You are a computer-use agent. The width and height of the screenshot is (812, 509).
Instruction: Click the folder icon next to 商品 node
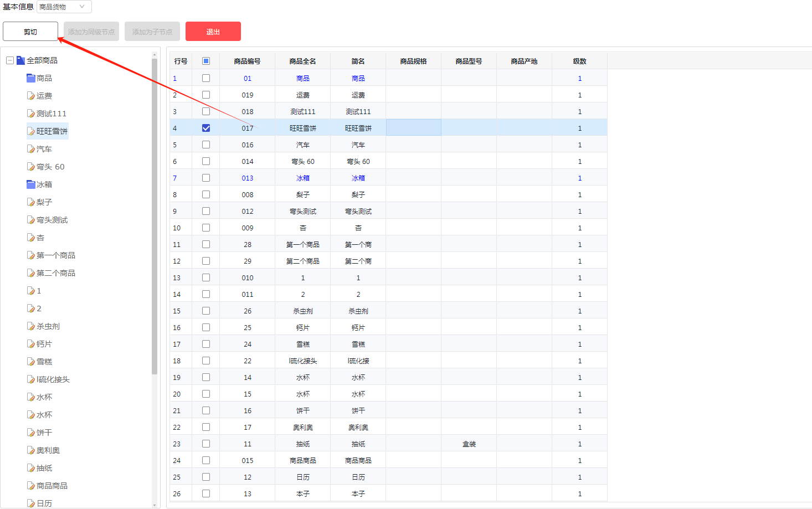[31, 78]
